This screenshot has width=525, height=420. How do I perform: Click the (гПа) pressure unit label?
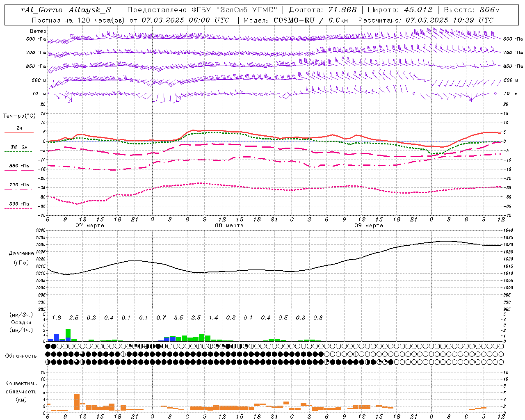21,262
